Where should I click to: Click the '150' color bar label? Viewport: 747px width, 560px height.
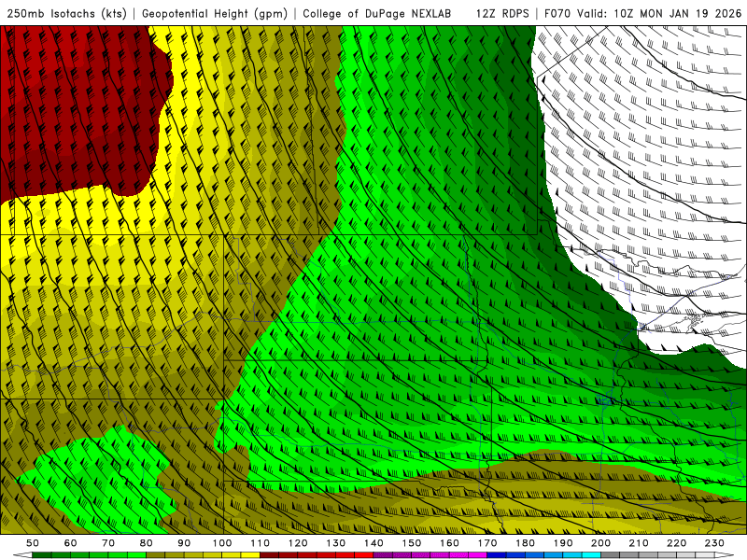click(x=412, y=543)
